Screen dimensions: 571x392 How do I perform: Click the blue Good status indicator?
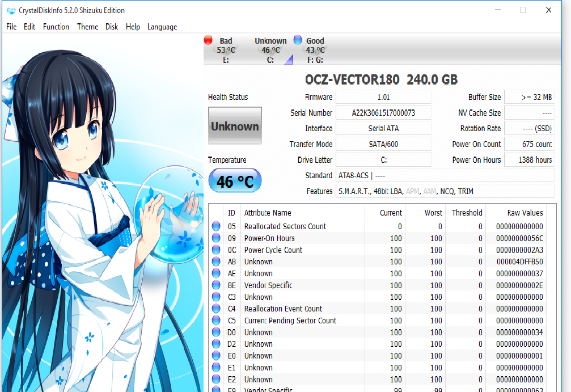(298, 39)
